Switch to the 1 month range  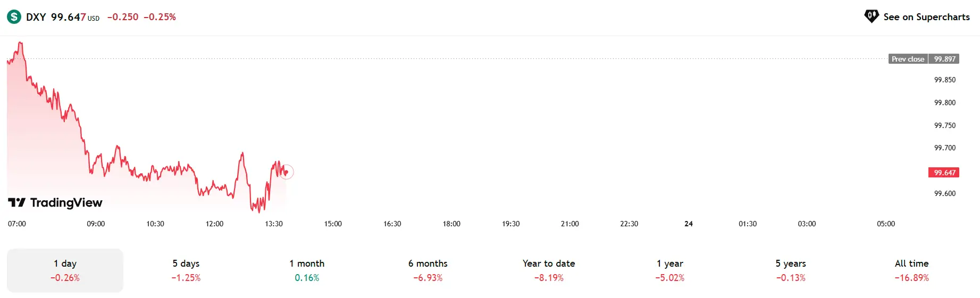tap(307, 270)
